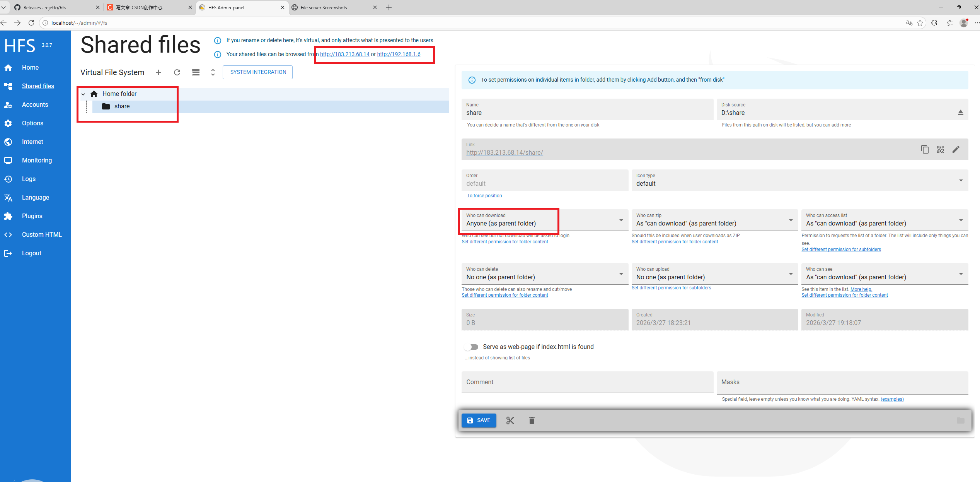Open the http://192.168.1.6 link
The height and width of the screenshot is (482, 980).
click(x=399, y=55)
